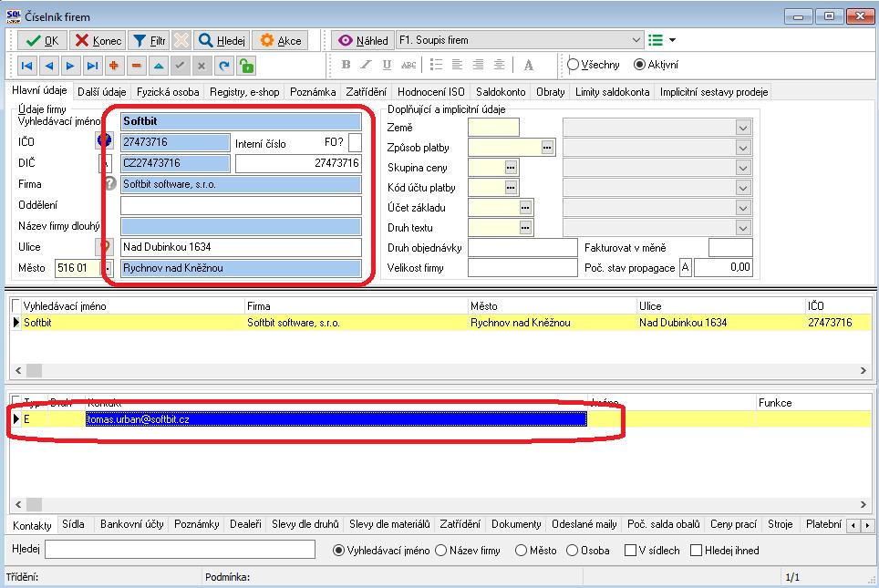Refresh data with the blue arrow icon

pos(224,67)
